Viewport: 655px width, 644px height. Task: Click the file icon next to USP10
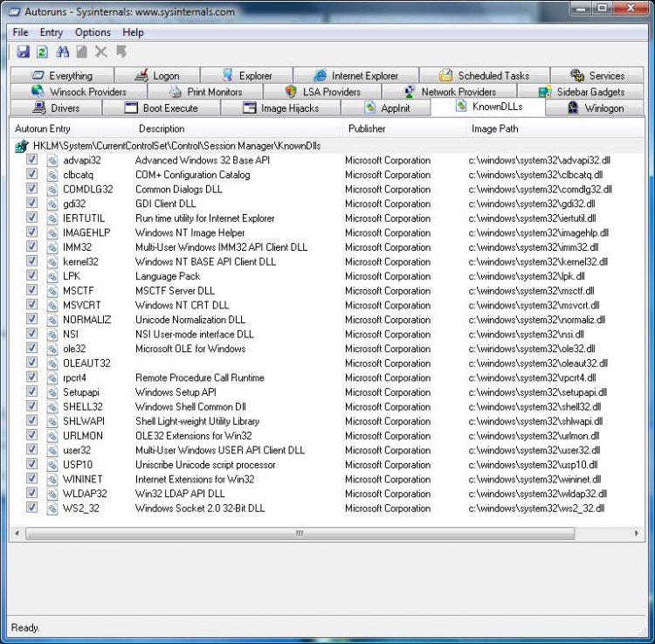coord(52,465)
